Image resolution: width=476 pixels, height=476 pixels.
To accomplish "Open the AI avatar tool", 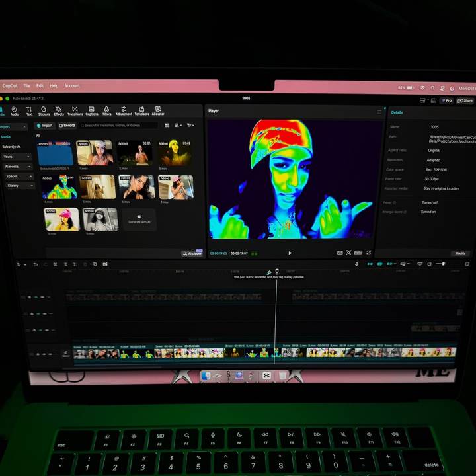I will click(x=158, y=110).
